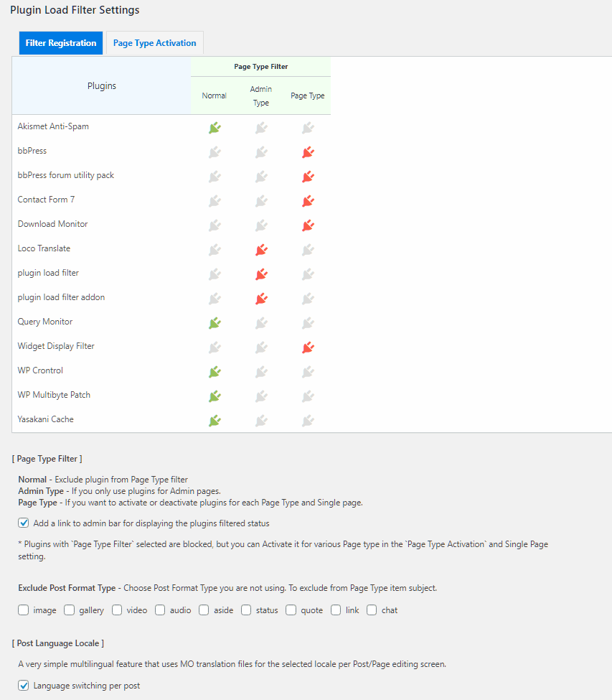Enable Page Type filter for Akismet Anti-Spam
Viewport: 612px width, 700px height.
[x=307, y=127]
